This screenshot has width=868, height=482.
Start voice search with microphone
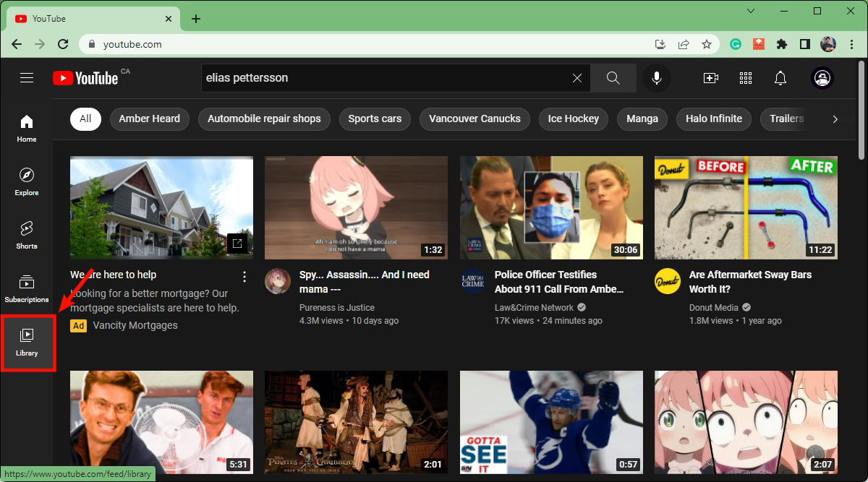point(657,78)
